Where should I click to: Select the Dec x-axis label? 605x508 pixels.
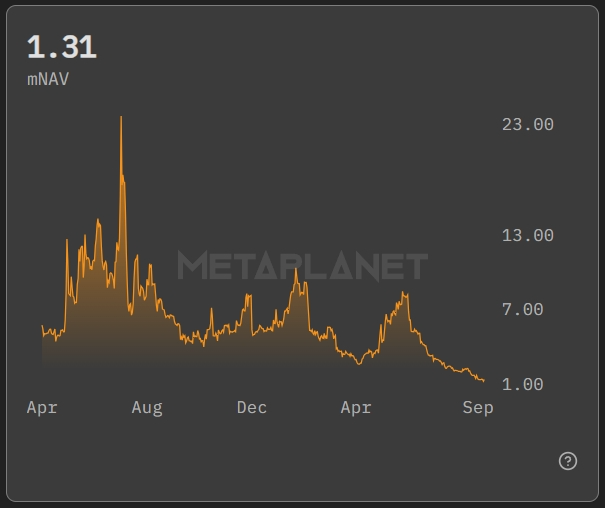[252, 407]
